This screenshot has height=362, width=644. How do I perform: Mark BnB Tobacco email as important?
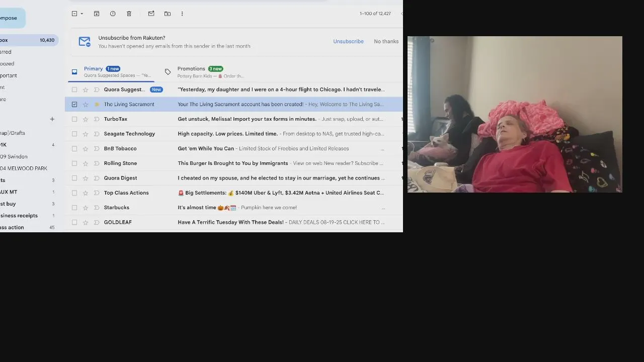(97, 149)
